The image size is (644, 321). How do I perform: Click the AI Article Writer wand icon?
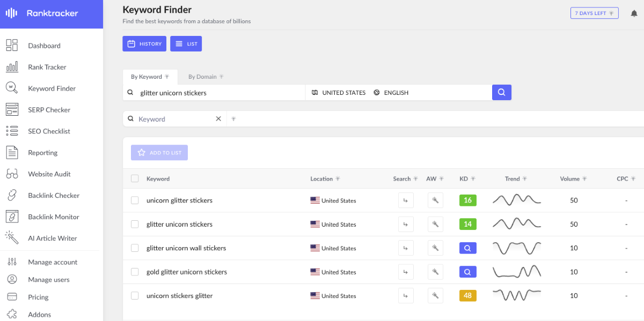[12, 238]
